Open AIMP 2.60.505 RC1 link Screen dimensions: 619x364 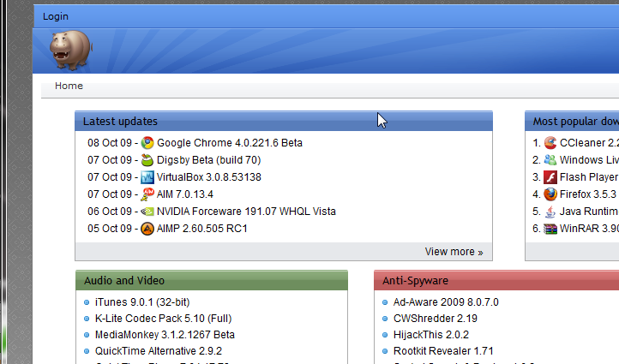pyautogui.click(x=202, y=229)
